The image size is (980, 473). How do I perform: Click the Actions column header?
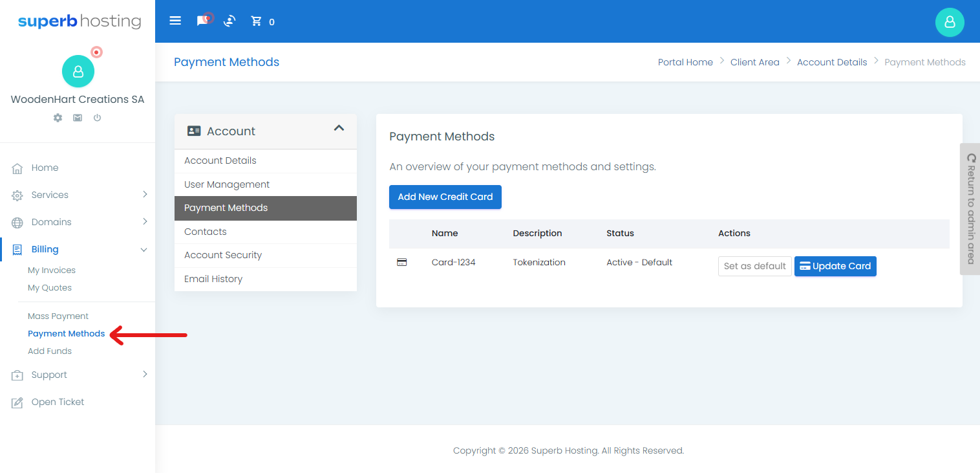734,233
